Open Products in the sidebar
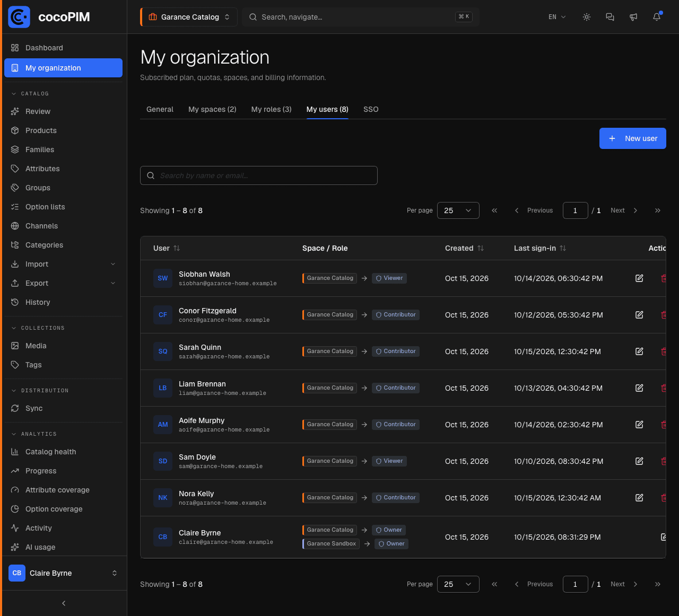679x616 pixels. 64,130
